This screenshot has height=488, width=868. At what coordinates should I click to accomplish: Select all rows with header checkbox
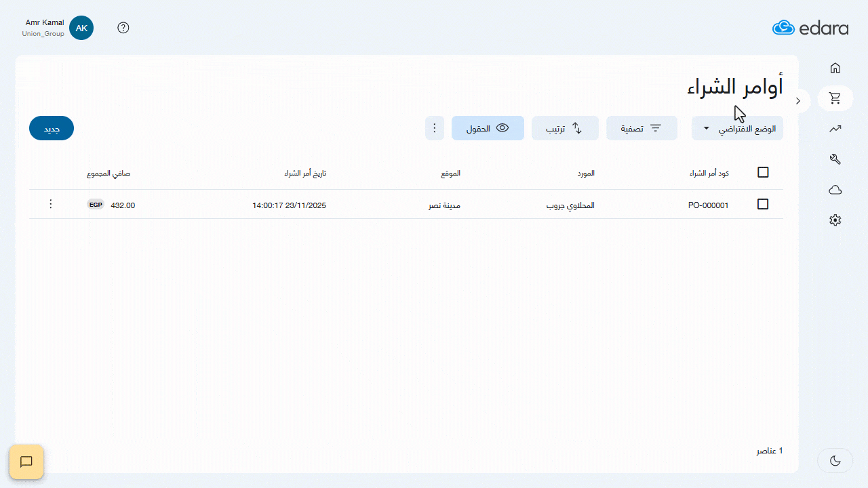point(763,172)
